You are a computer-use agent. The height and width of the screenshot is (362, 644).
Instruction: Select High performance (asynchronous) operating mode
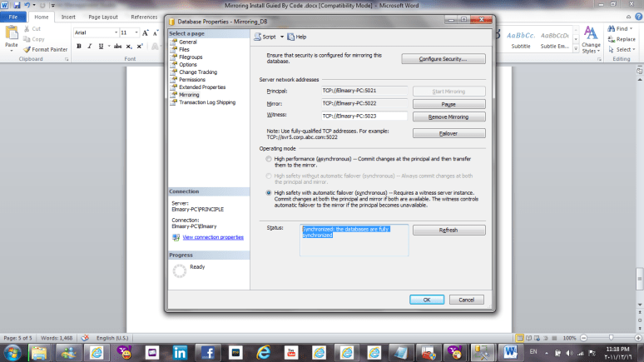[x=267, y=158]
